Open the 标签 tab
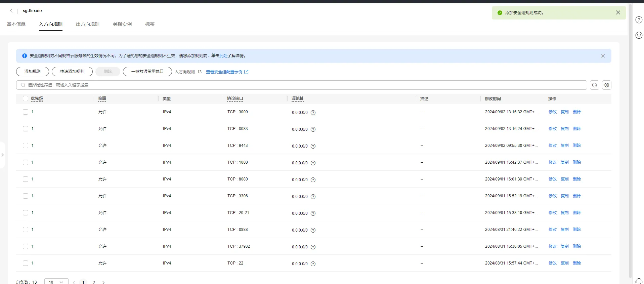644x284 pixels. [x=150, y=24]
